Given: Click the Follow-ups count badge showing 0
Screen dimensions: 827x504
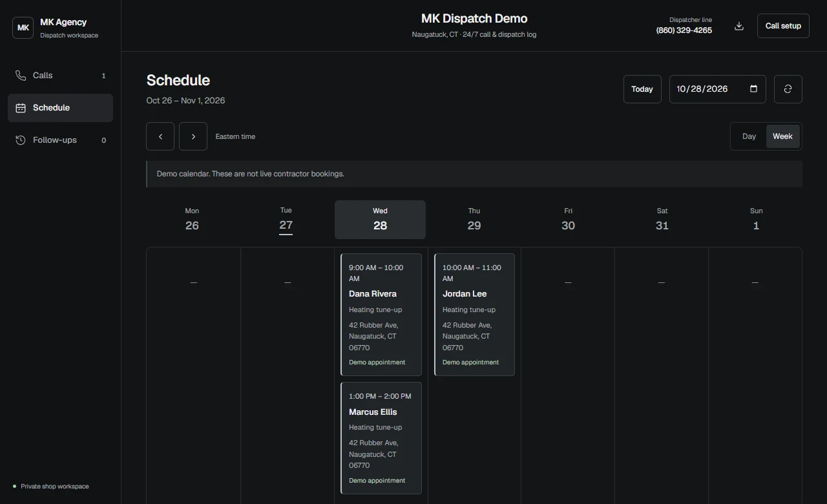Looking at the screenshot, I should click(x=103, y=140).
